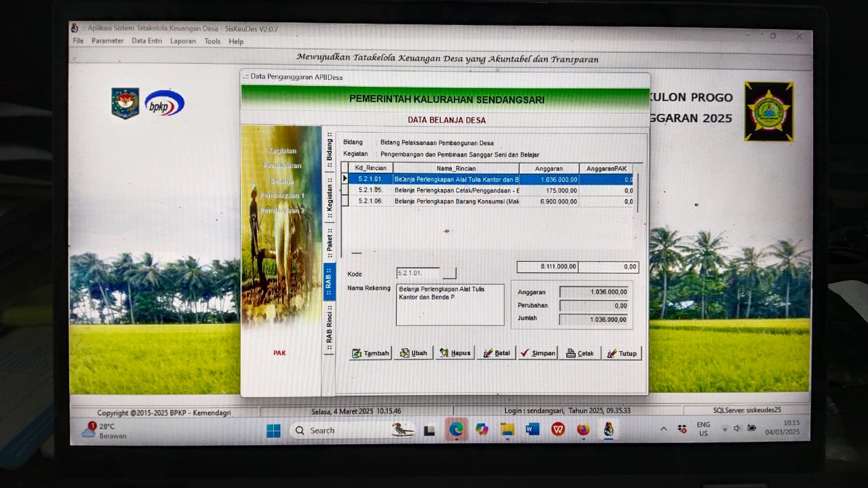Click the Batal button

tap(496, 353)
